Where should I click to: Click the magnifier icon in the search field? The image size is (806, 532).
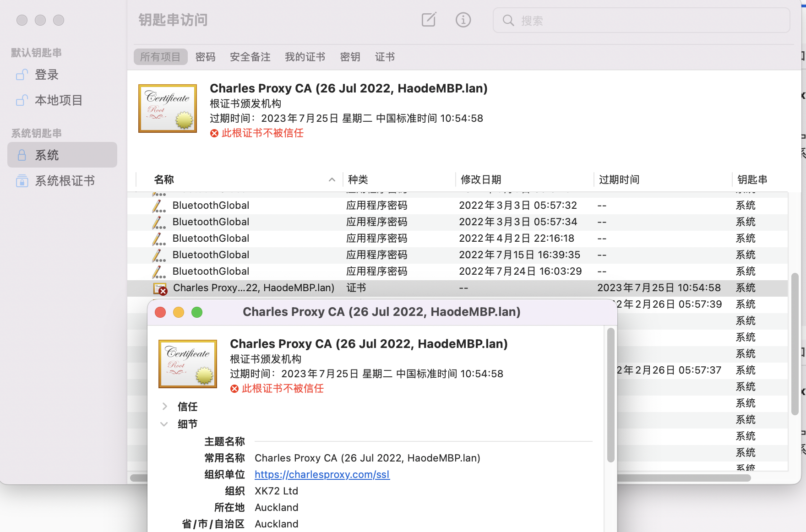click(508, 21)
